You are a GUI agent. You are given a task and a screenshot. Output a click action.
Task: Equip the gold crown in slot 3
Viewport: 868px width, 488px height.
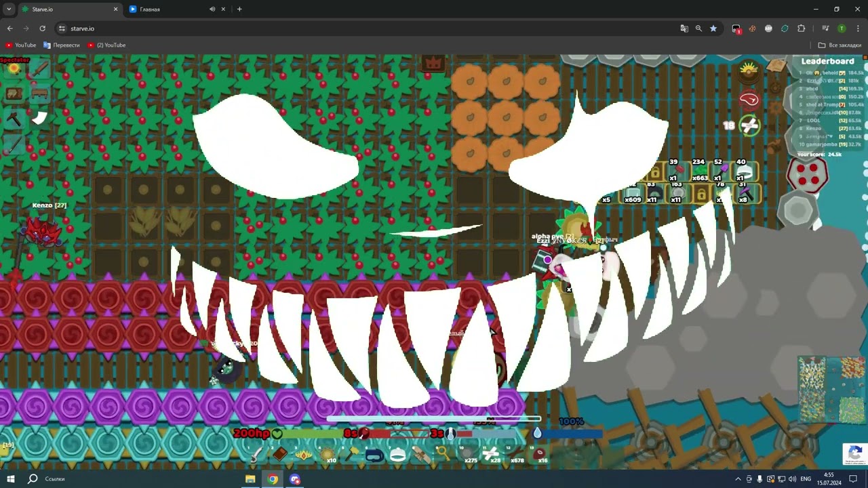coord(304,453)
